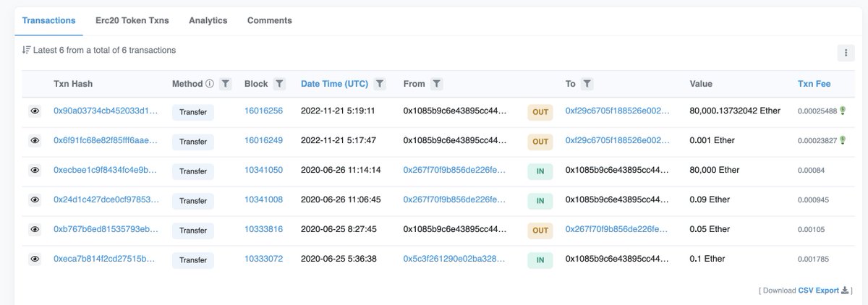The image size is (868, 305).
Task: Download the CSV Export
Action: point(819,291)
